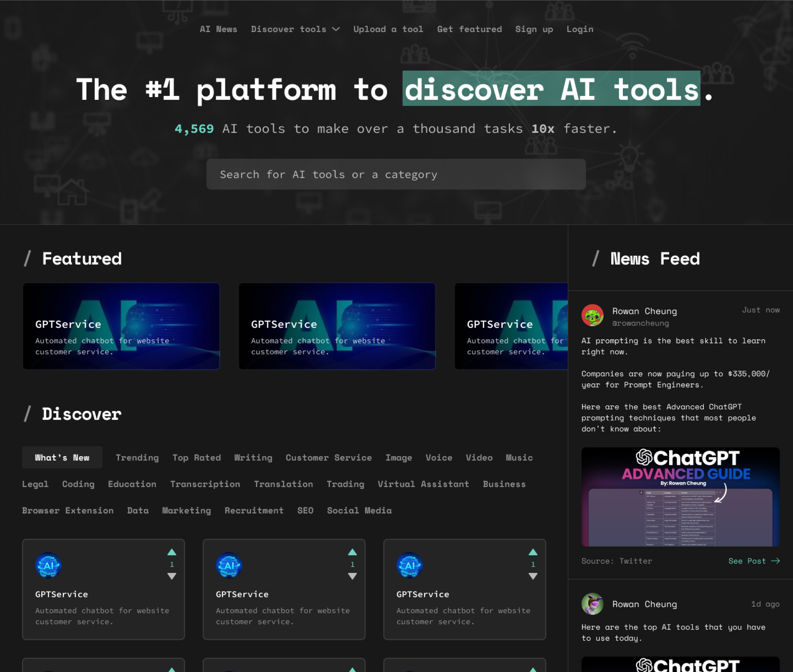This screenshot has width=793, height=672.
Task: Select the What's New tab
Action: tap(62, 457)
